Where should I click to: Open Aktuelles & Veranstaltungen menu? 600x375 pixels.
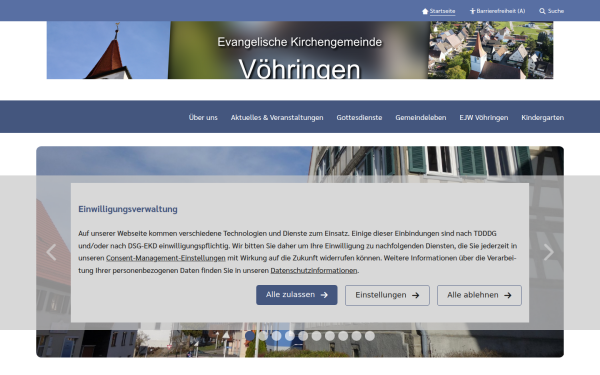[x=277, y=117]
